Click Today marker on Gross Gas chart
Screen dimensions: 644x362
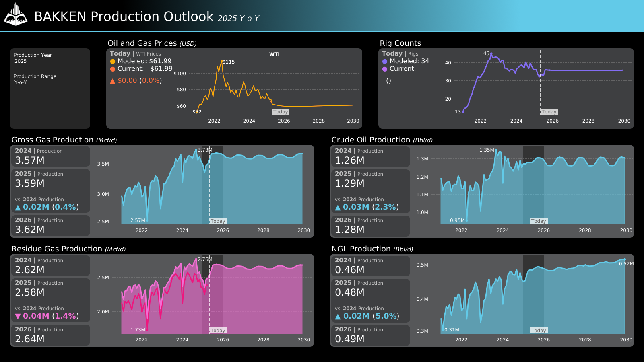point(218,221)
